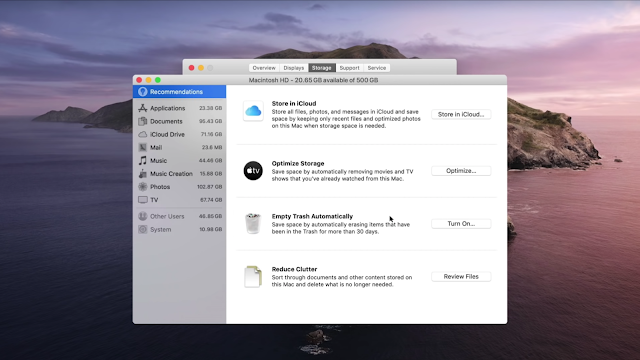Click the Documents sidebar icon
This screenshot has height=360, width=640.
tap(142, 121)
